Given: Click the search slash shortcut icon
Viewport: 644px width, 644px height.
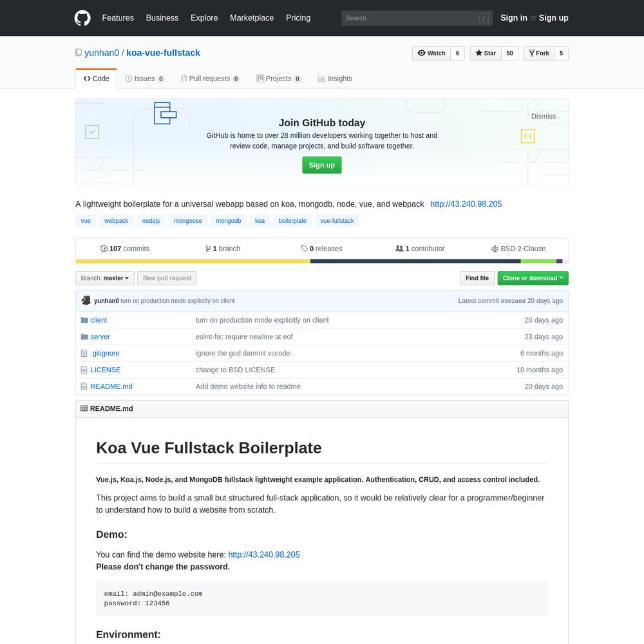Looking at the screenshot, I should pos(484,18).
